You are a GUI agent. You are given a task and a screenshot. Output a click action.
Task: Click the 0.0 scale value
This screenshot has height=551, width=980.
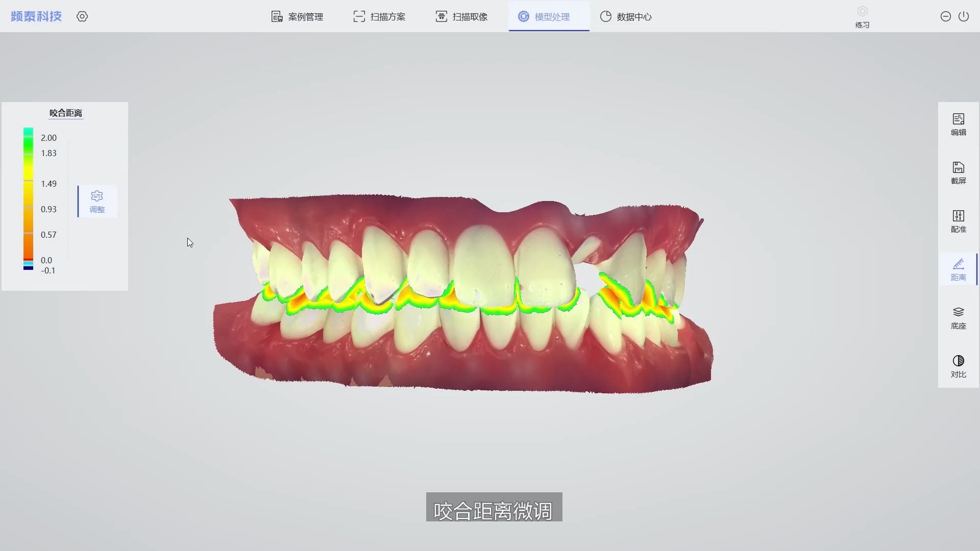(x=46, y=260)
